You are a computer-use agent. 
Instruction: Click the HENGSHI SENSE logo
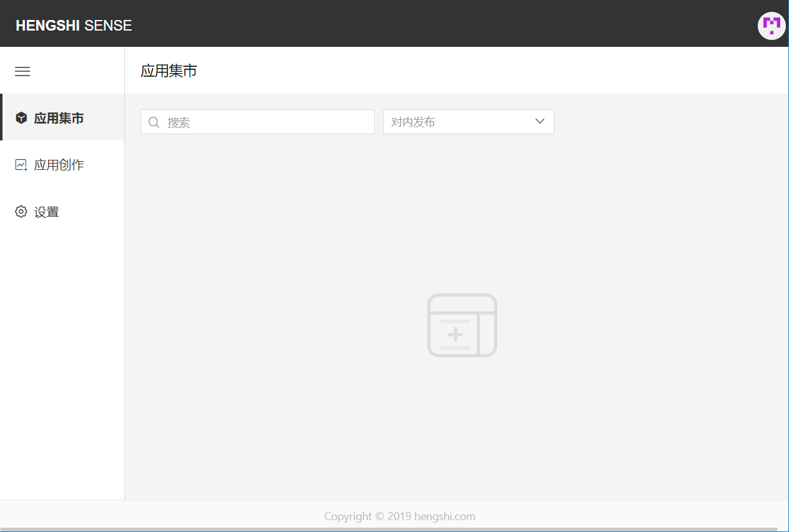(74, 26)
